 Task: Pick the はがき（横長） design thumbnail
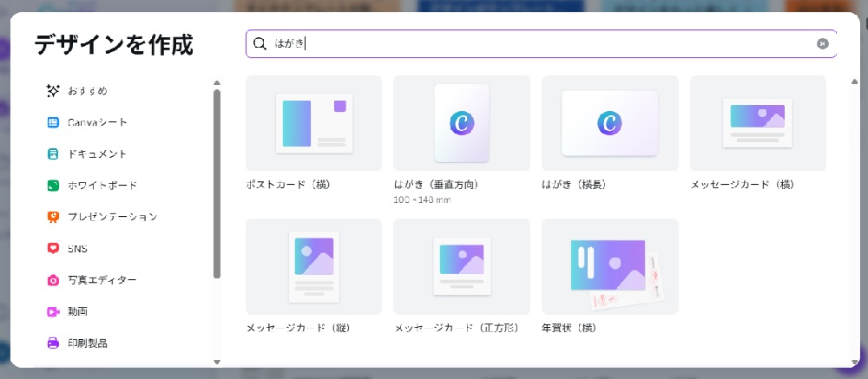pyautogui.click(x=609, y=123)
